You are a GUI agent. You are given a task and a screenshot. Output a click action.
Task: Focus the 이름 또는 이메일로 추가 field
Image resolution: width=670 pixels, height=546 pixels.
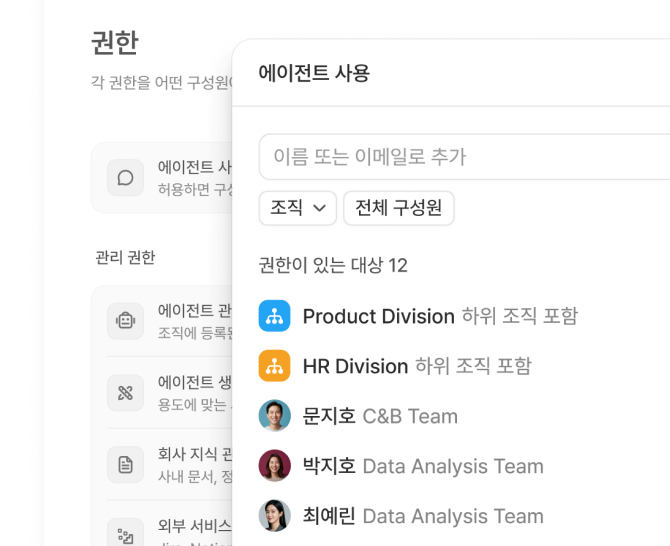point(464,157)
